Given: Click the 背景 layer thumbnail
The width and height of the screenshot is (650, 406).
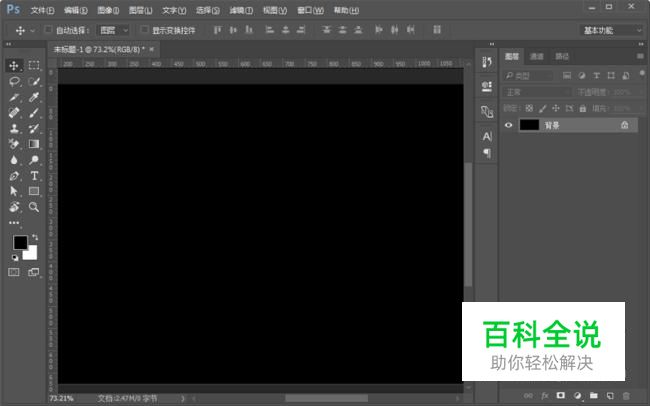Looking at the screenshot, I should pyautogui.click(x=529, y=125).
